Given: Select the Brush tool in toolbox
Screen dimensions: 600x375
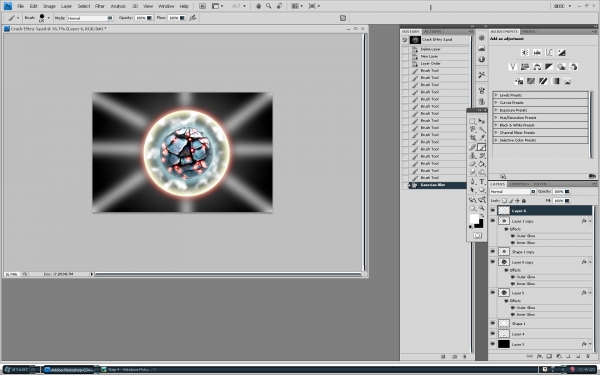Looking at the screenshot, I should (482, 147).
